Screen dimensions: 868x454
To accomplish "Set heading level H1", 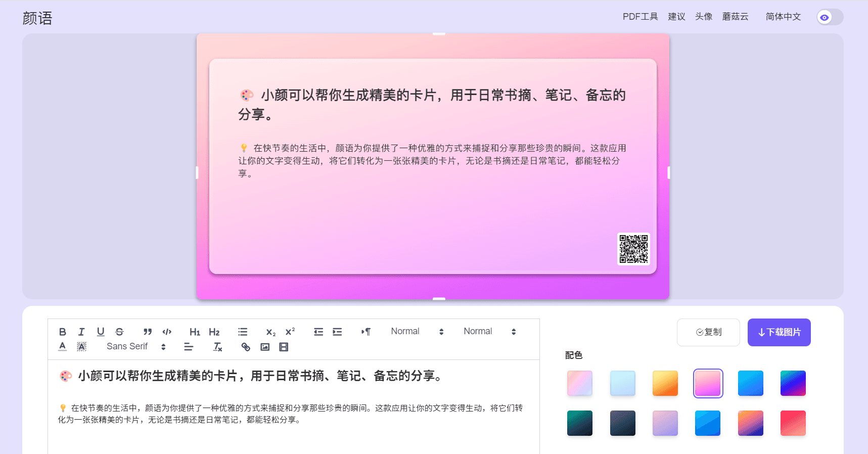I will (195, 332).
